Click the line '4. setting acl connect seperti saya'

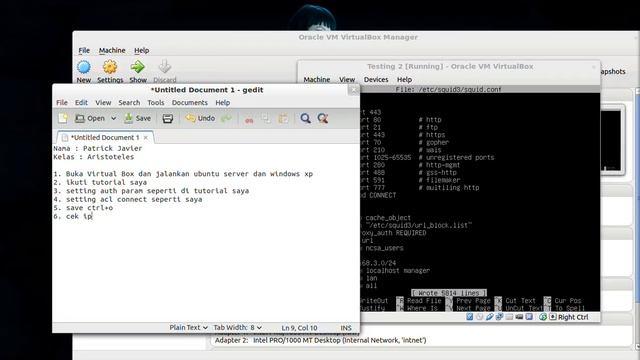[128, 199]
